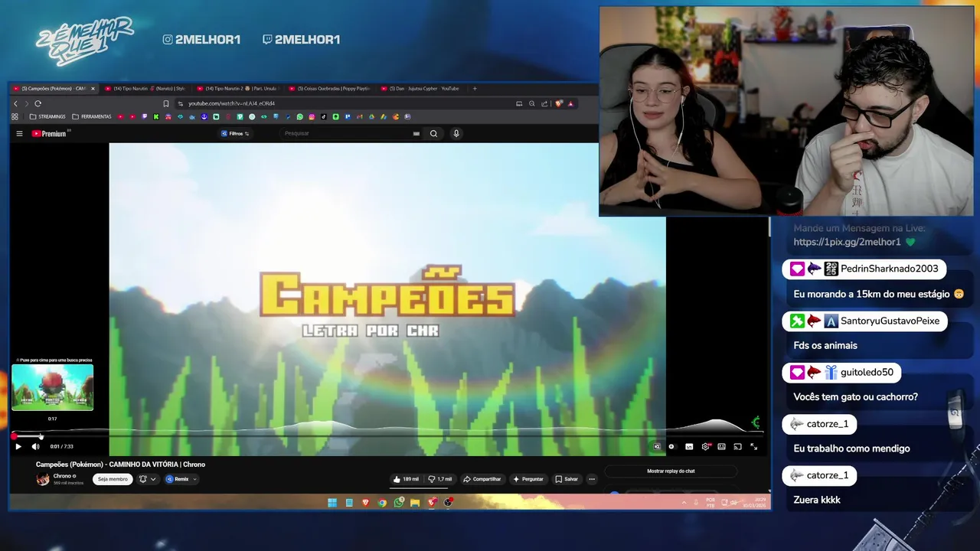
Task: Click the Seja membro button
Action: (113, 479)
